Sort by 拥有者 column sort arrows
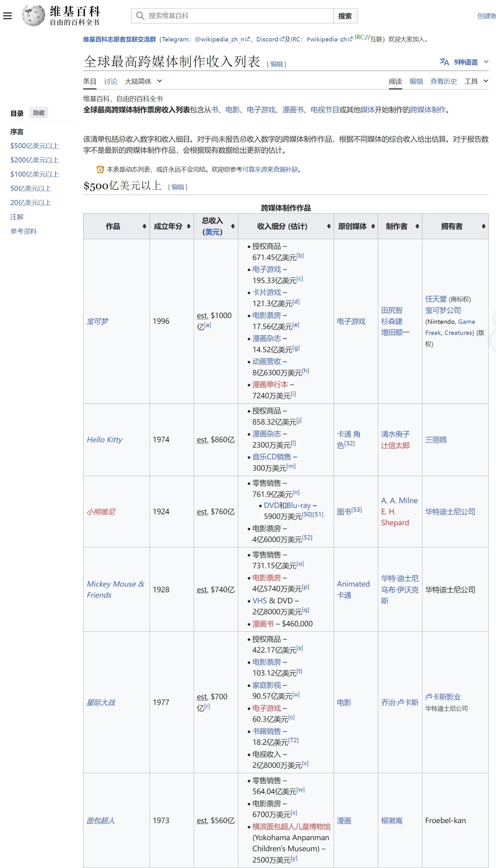Viewport: 496px width, 868px height. pyautogui.click(x=483, y=227)
